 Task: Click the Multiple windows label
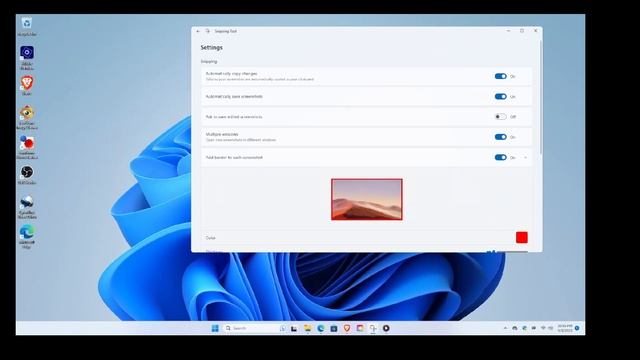(222, 134)
